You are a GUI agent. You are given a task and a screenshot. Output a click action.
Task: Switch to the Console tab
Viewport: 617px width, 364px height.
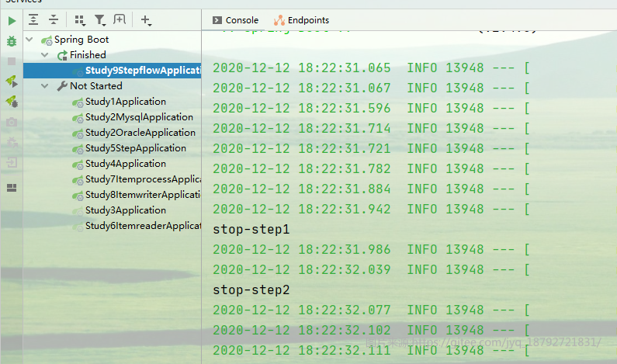pyautogui.click(x=235, y=20)
